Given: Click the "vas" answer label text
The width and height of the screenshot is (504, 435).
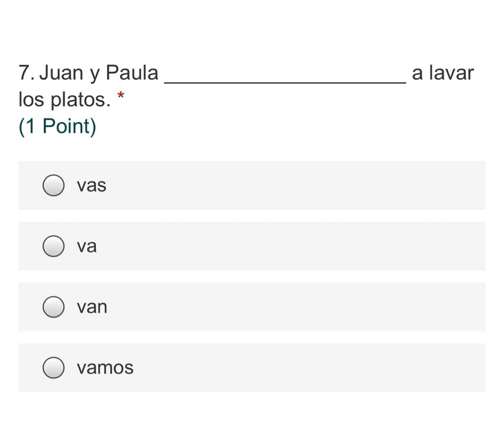Looking at the screenshot, I should point(92,185).
